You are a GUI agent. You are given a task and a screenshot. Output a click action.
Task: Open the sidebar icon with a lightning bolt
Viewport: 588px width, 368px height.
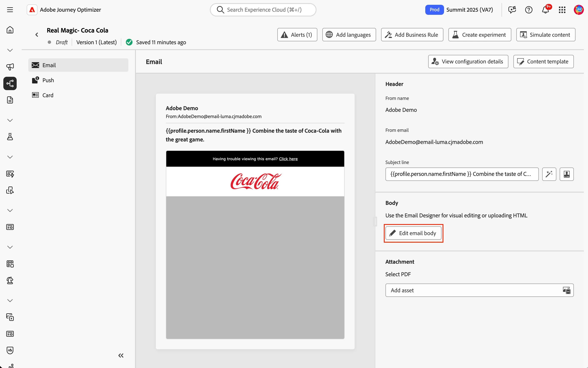[10, 174]
